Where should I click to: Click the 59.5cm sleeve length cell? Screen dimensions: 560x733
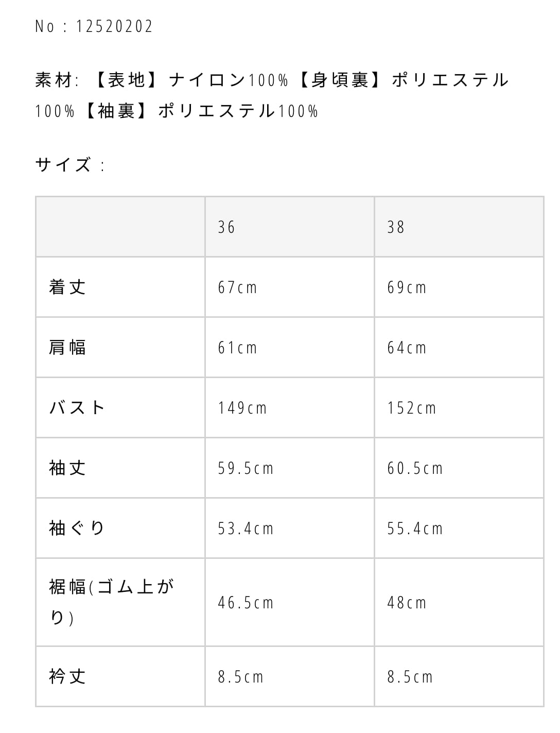[x=246, y=468]
